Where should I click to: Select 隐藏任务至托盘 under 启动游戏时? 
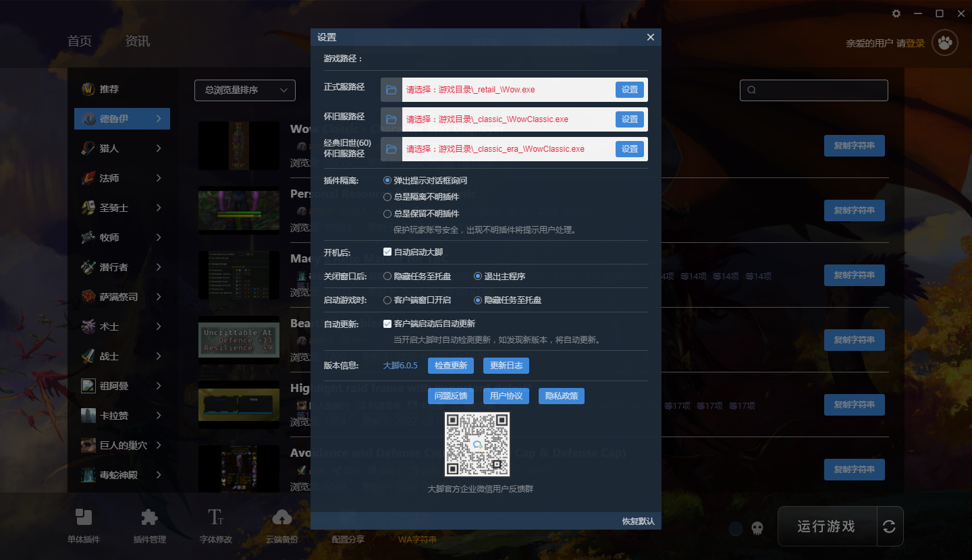pos(478,300)
